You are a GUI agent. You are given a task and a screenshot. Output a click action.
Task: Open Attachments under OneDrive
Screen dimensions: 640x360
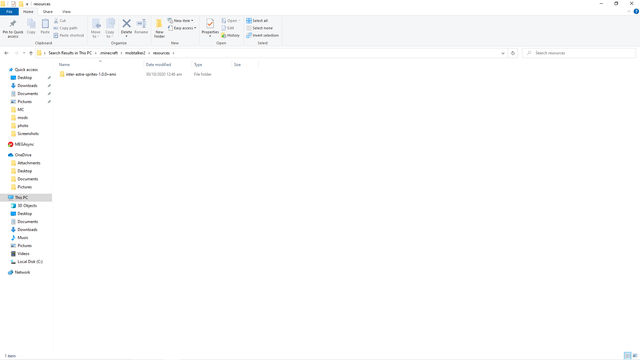pos(29,163)
